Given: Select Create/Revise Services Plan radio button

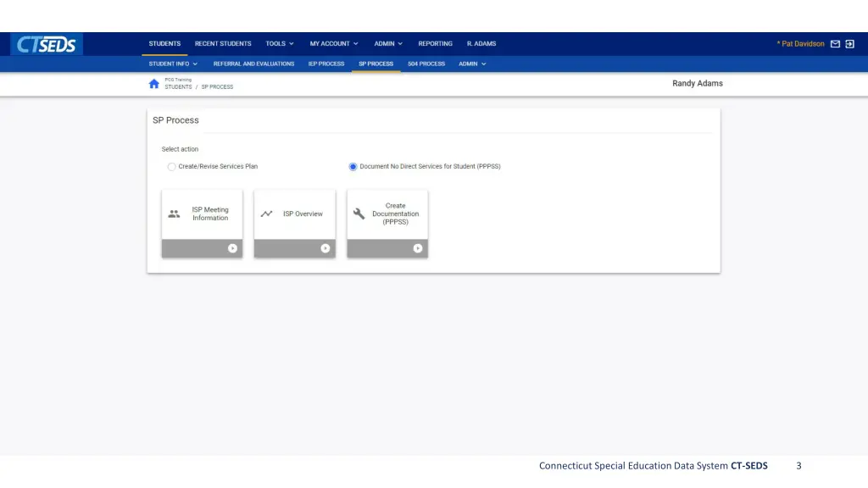Looking at the screenshot, I should click(x=172, y=167).
